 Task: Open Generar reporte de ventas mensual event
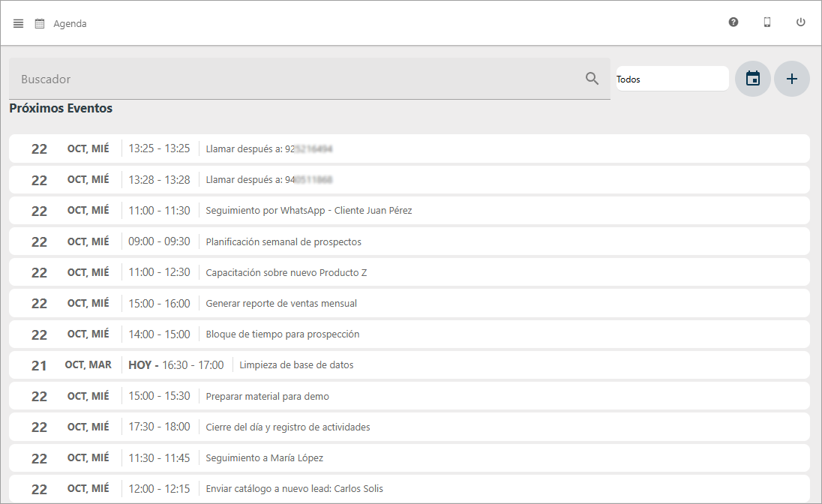pyautogui.click(x=281, y=304)
